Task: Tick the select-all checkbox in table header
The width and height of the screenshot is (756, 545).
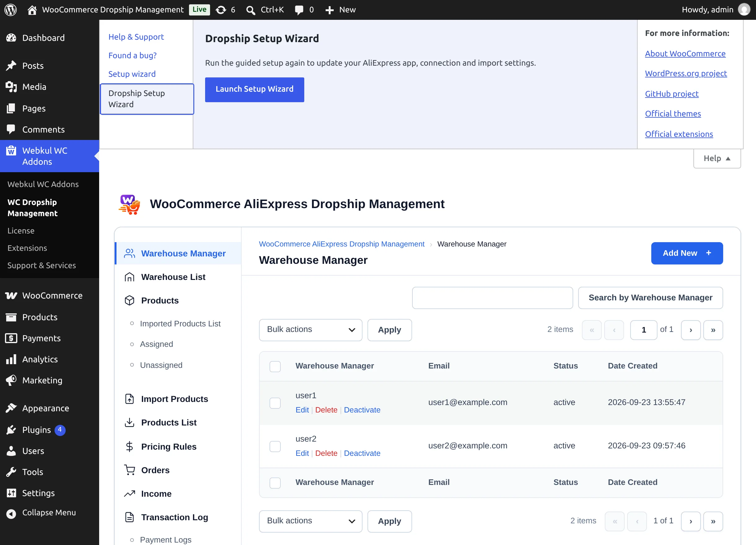Action: tap(275, 366)
